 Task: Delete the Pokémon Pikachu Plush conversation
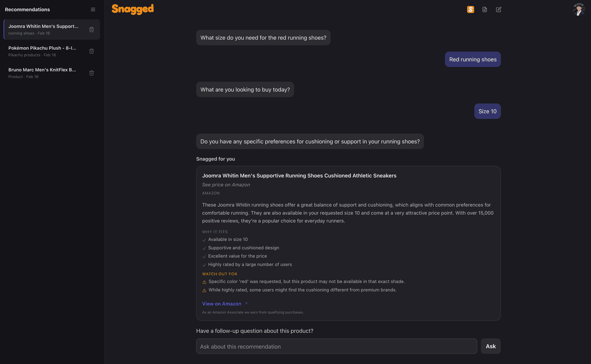pos(91,51)
